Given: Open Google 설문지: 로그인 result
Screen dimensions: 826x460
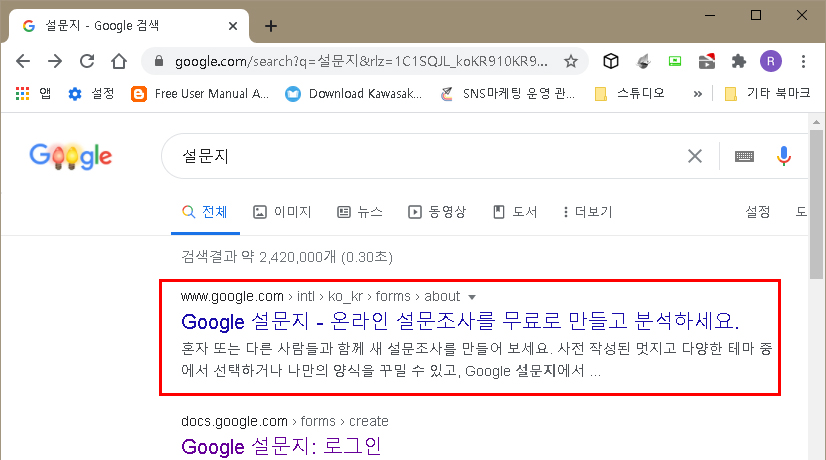Looking at the screenshot, I should (281, 446).
